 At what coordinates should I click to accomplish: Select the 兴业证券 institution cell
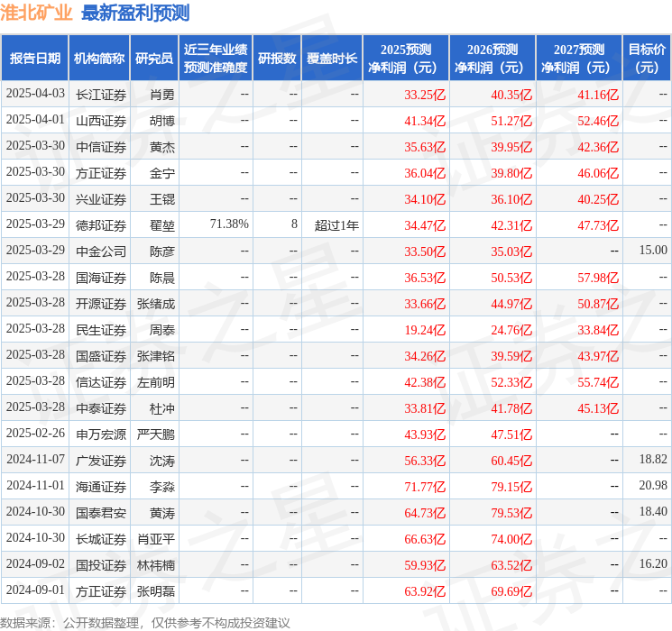click(x=101, y=199)
